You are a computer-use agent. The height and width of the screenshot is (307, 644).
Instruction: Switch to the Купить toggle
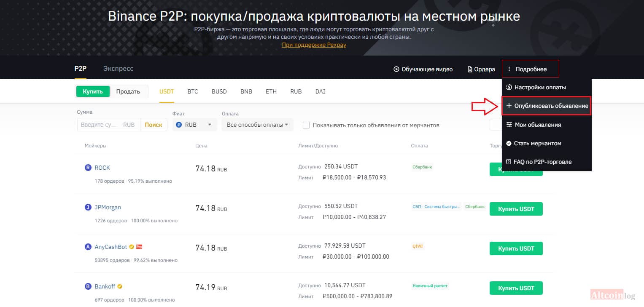[93, 91]
